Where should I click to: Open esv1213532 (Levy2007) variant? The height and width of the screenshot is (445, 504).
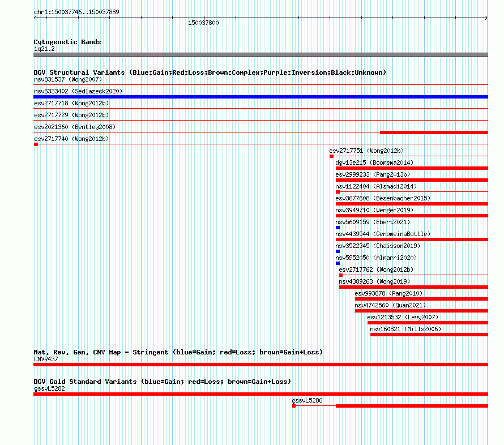pos(403,317)
